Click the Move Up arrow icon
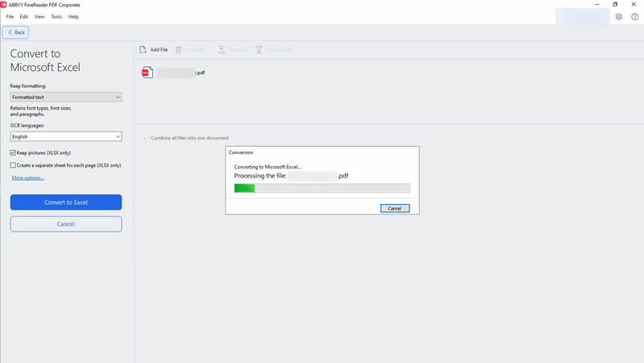Screen dimensions: 644x363 point(222,50)
